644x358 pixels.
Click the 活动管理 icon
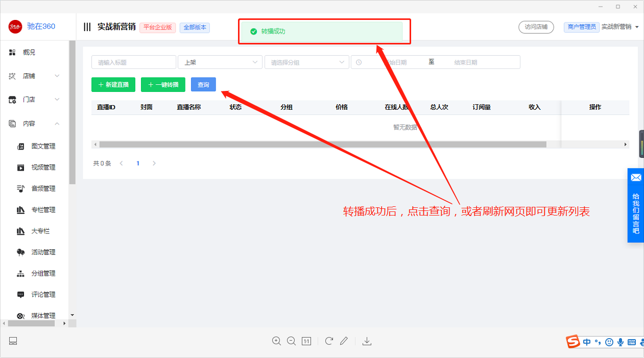click(21, 252)
